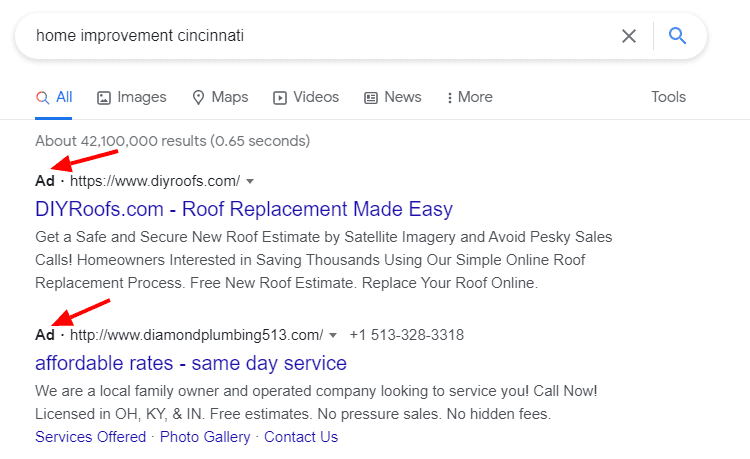Expand the diamondplumbing513.com ad dropdown arrow
This screenshot has width=750, height=459.
[x=333, y=334]
